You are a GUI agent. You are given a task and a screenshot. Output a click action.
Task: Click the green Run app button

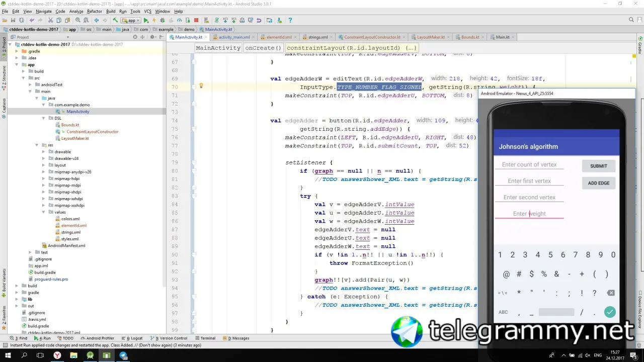pyautogui.click(x=146, y=21)
